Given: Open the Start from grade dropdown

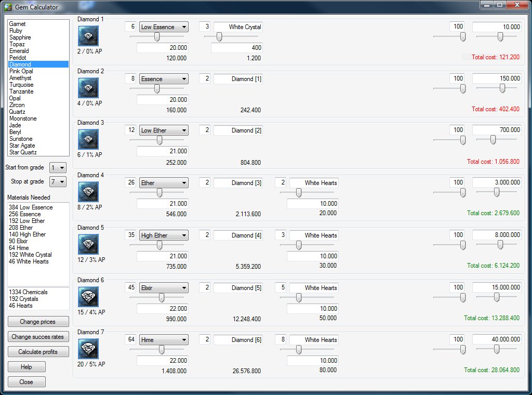Looking at the screenshot, I should coord(58,168).
